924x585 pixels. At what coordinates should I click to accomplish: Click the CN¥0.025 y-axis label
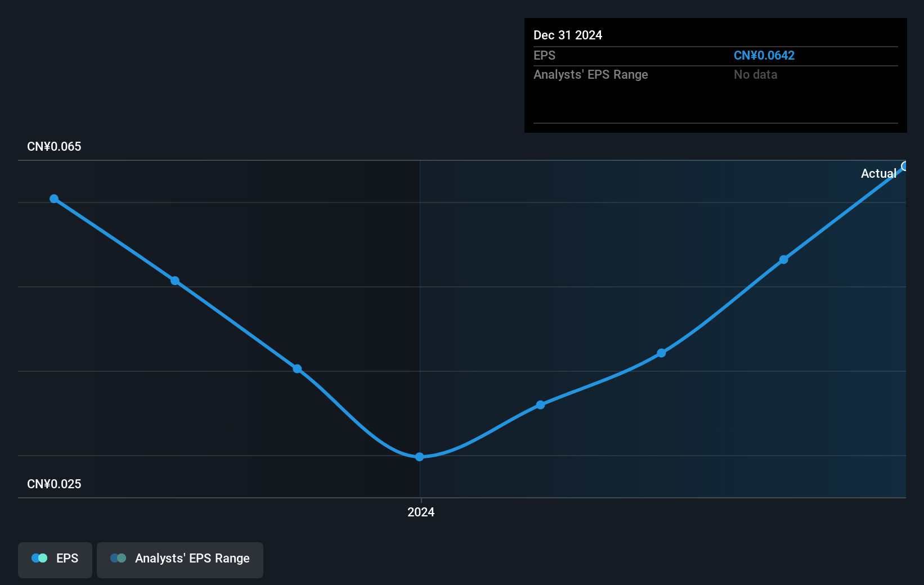54,484
